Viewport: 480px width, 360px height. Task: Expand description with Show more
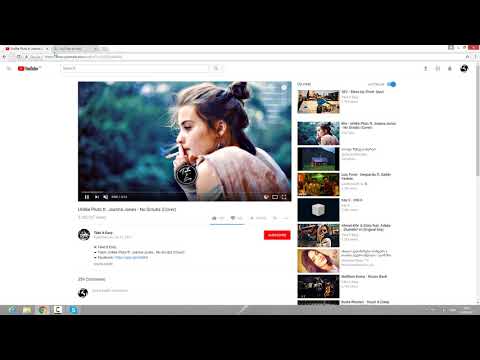tap(103, 264)
